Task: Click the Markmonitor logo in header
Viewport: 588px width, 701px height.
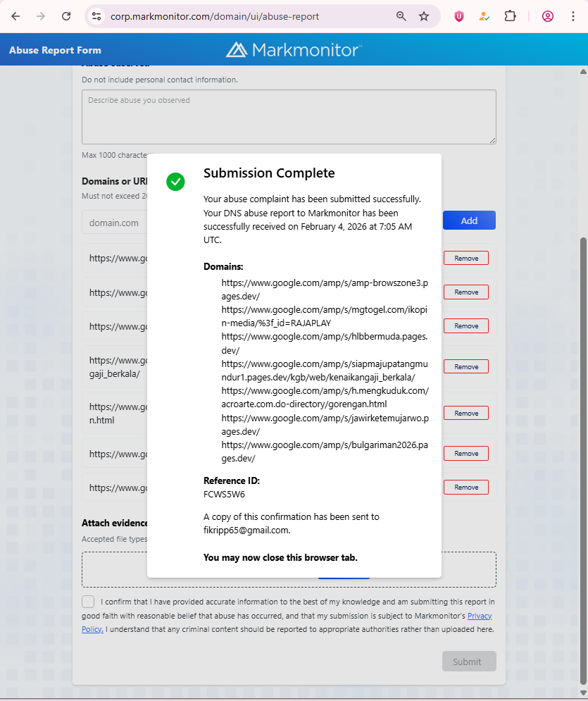Action: (x=294, y=49)
